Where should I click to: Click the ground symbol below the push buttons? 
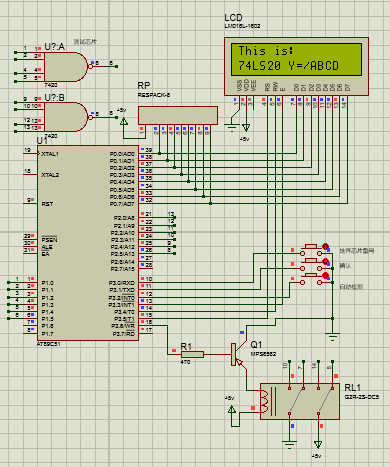[x=332, y=336]
